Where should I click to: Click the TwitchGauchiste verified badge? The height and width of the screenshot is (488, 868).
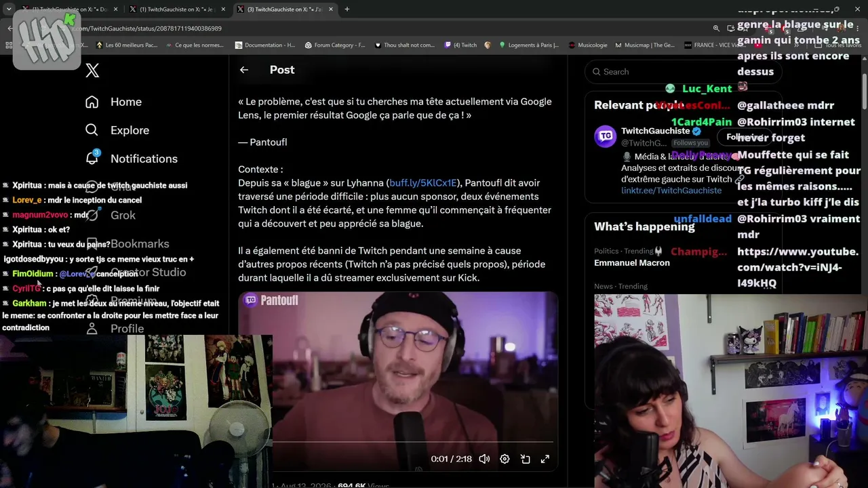[696, 131]
